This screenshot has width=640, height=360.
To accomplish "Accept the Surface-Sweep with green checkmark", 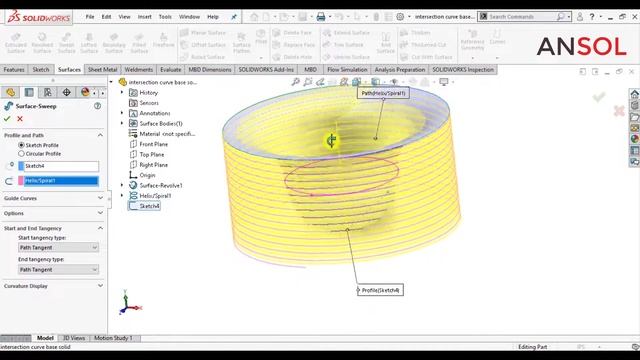I will (x=7, y=119).
